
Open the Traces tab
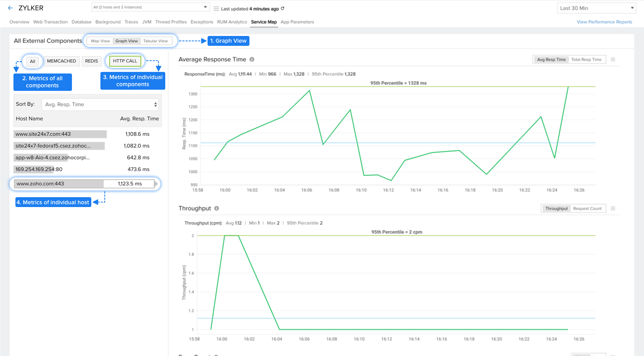point(131,22)
